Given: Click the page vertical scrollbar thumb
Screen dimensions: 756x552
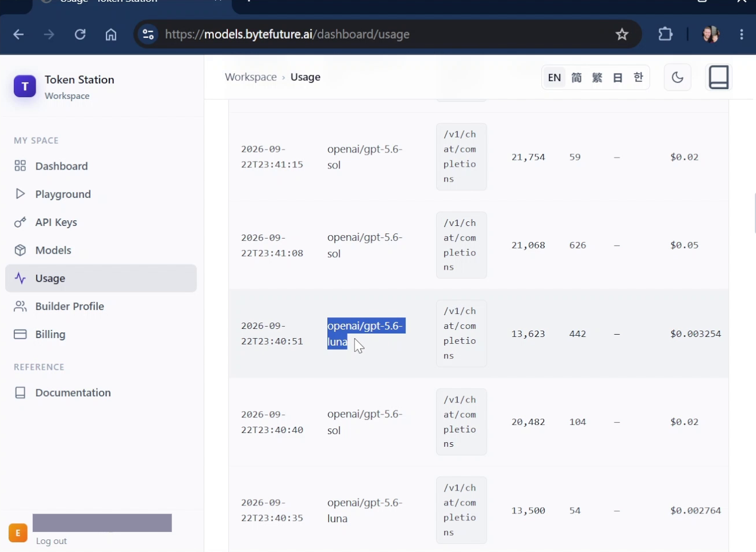Looking at the screenshot, I should pos(754,213).
